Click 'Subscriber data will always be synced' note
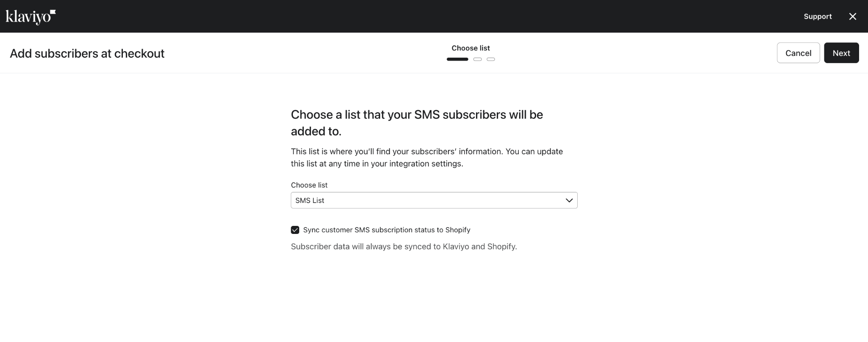Screen dimensions: 868x342 404,247
